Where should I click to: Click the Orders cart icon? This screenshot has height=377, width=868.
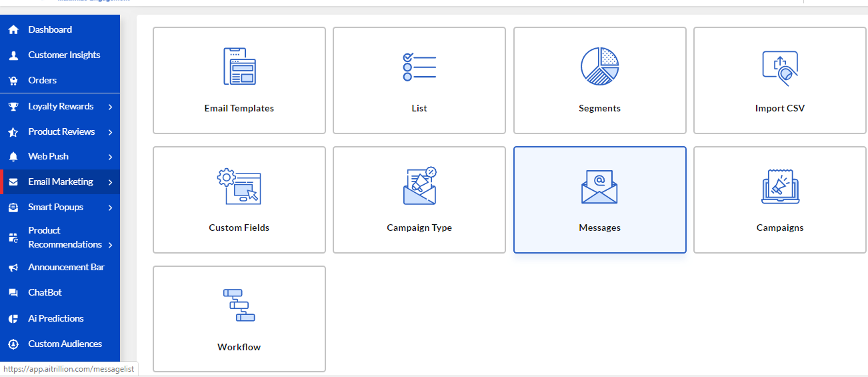point(13,81)
